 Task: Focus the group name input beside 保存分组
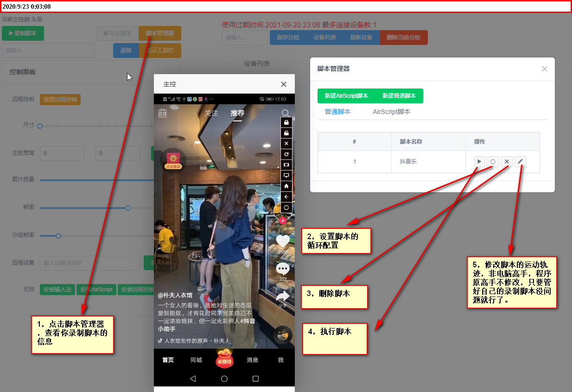[x=245, y=38]
